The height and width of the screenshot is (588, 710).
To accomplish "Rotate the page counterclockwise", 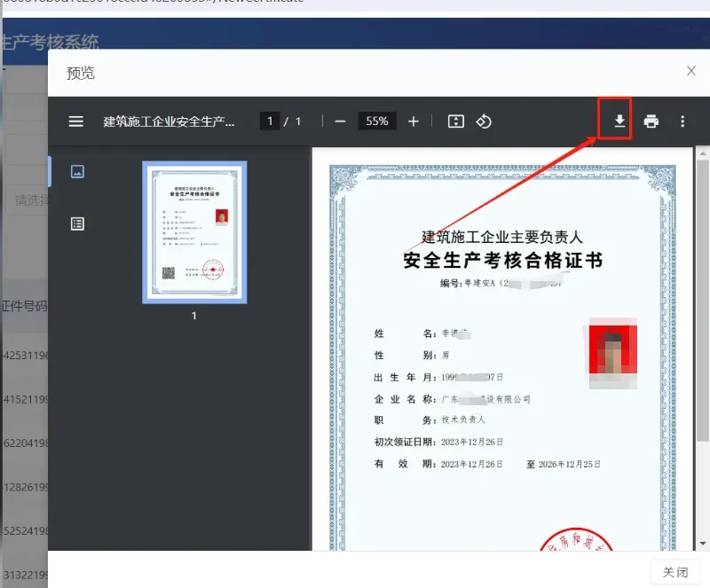I will 484,122.
